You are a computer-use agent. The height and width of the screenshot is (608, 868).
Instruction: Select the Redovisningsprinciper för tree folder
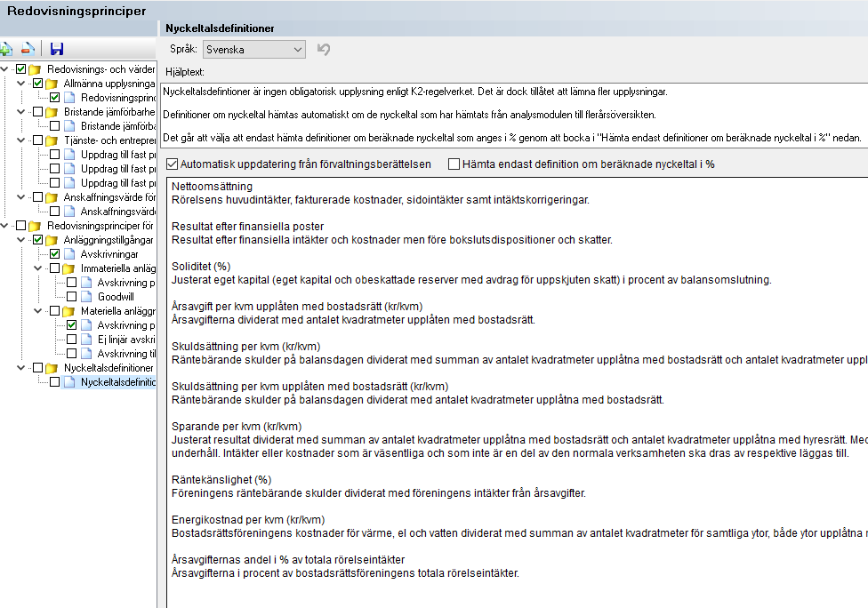(100, 226)
